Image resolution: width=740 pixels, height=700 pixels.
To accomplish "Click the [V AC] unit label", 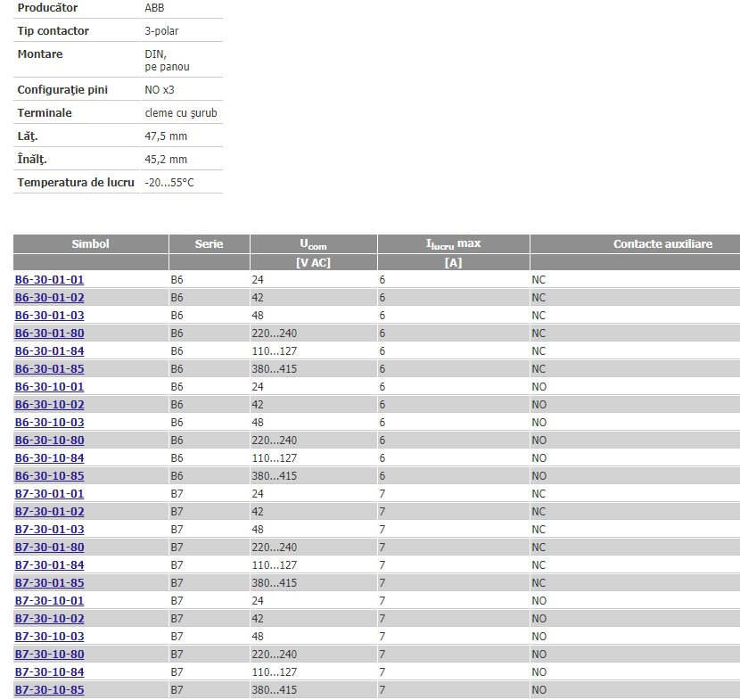I will 313,262.
